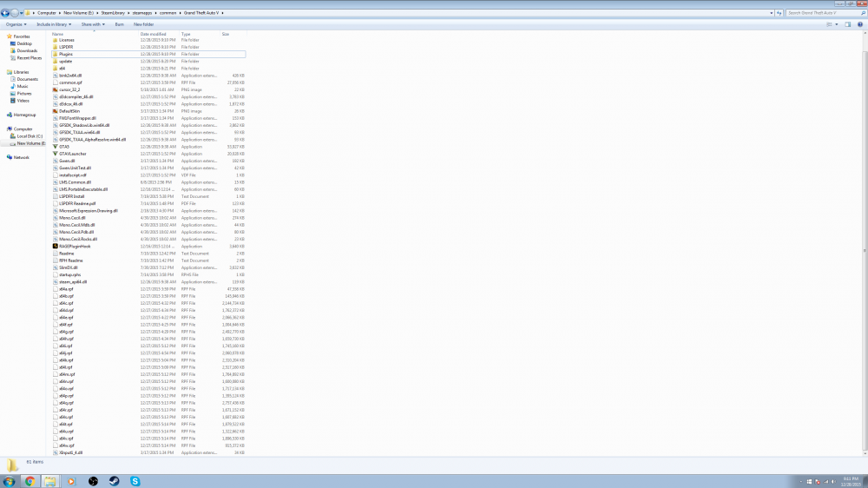This screenshot has height=488, width=868.
Task: Select the x64 folder icon
Action: 56,69
